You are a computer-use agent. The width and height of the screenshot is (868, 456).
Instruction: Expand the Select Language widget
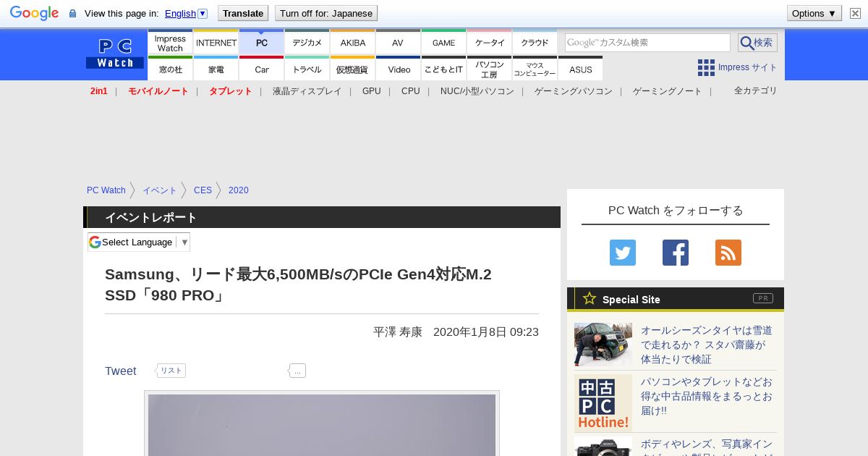pos(139,242)
